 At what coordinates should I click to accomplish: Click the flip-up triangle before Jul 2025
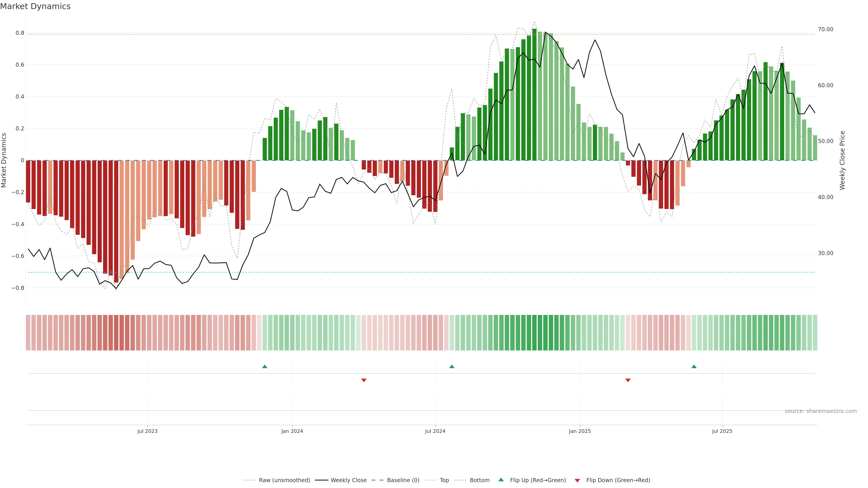click(694, 366)
